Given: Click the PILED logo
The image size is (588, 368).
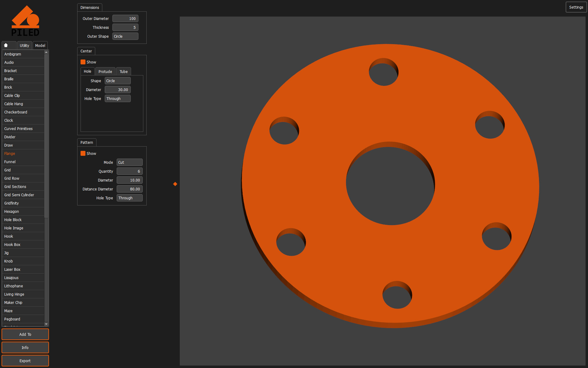Looking at the screenshot, I should (x=25, y=21).
